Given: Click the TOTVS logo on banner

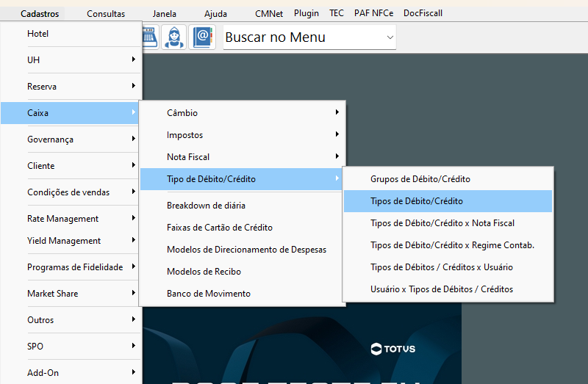Looking at the screenshot, I should pyautogui.click(x=393, y=349).
